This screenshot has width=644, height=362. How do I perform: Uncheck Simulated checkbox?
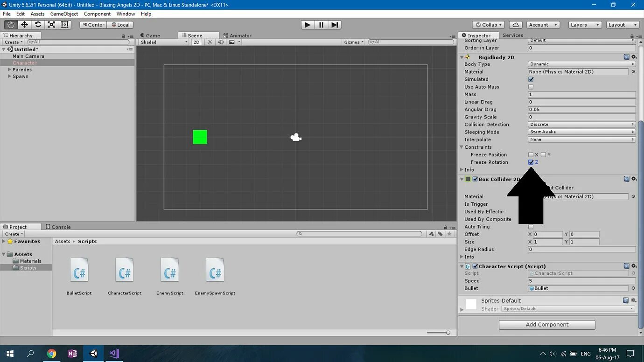(531, 79)
